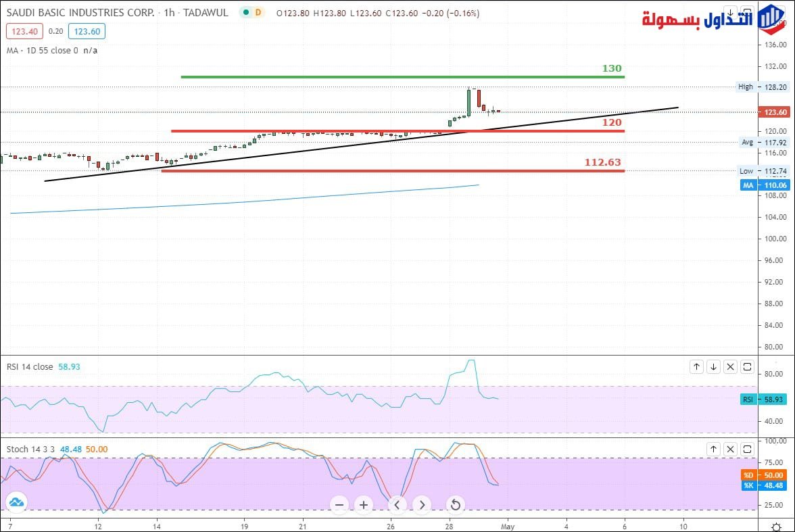Click the red 112.63 level label
This screenshot has height=532, width=795.
click(x=602, y=162)
